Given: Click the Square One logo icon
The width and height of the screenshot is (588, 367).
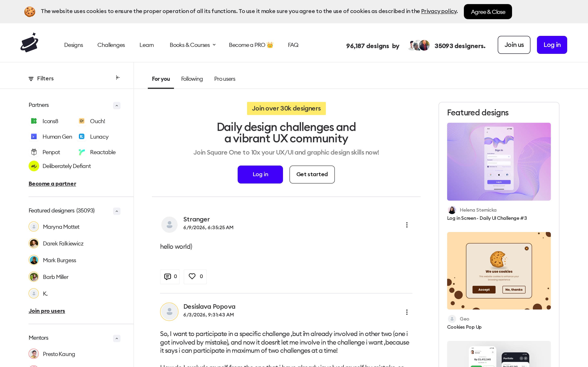Looking at the screenshot, I should tap(29, 43).
